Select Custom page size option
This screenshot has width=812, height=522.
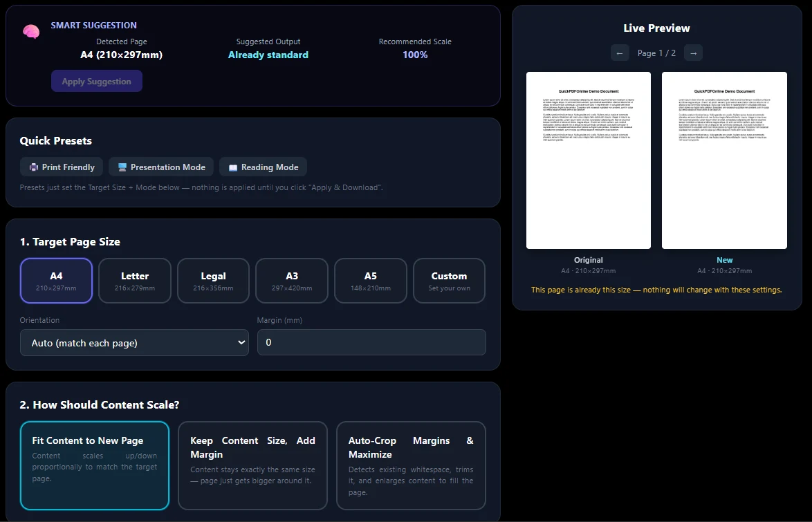[450, 281]
